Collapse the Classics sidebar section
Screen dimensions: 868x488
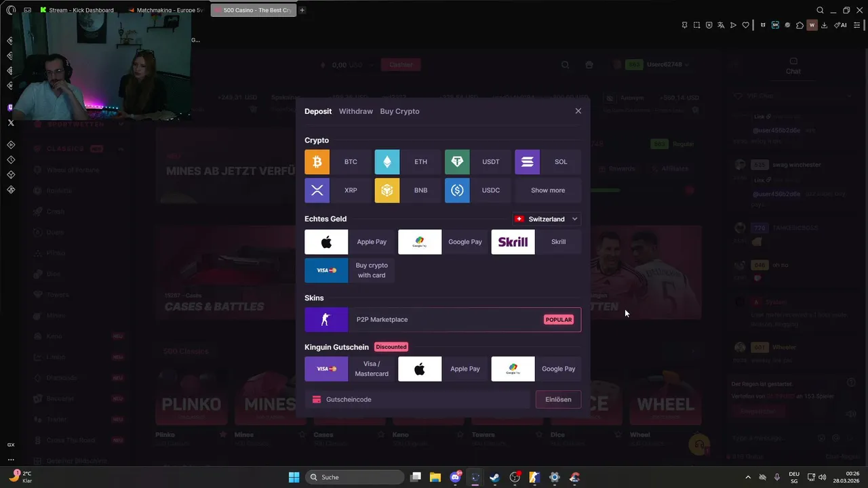[x=121, y=149]
